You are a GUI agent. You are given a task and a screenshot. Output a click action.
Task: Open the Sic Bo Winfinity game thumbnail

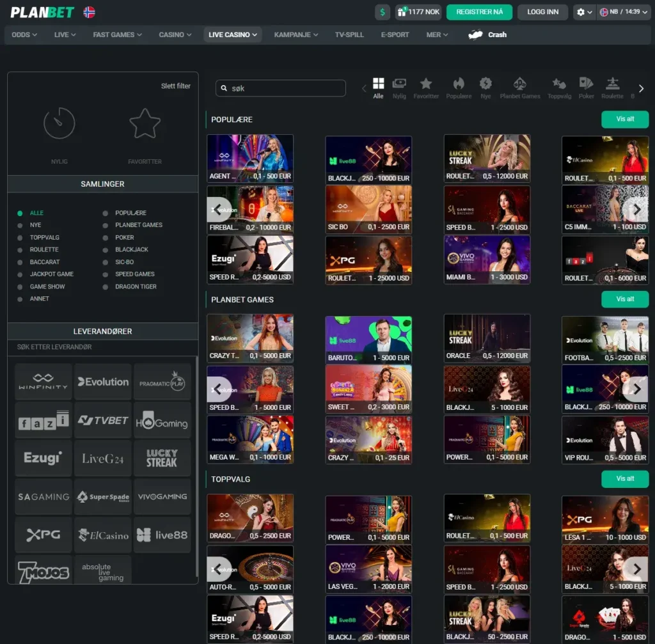pyautogui.click(x=368, y=210)
